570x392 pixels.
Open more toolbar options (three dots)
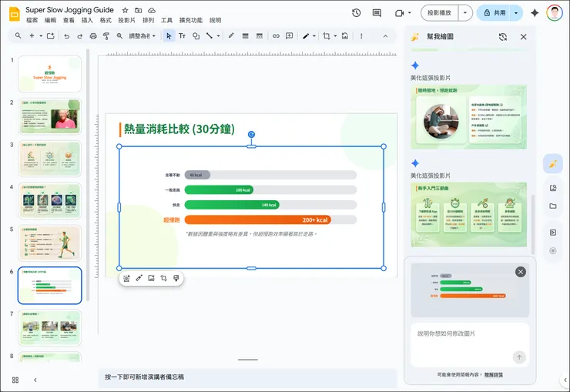coord(361,36)
